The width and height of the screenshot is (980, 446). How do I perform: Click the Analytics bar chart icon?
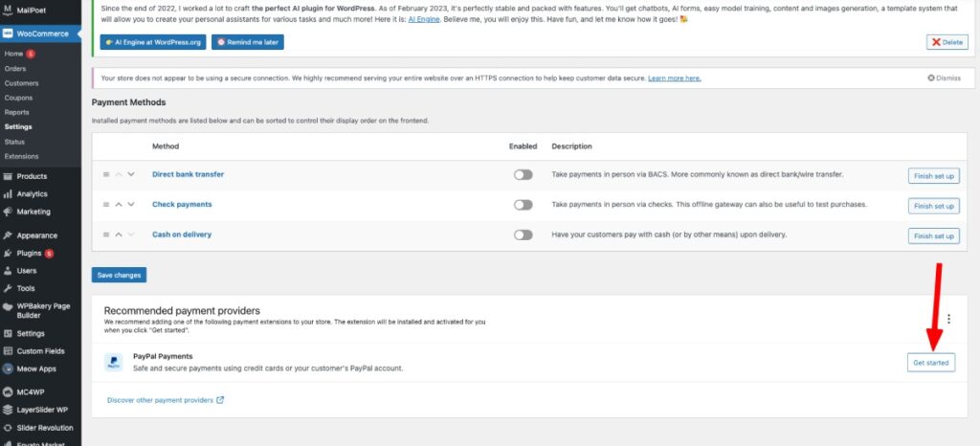tap(8, 194)
